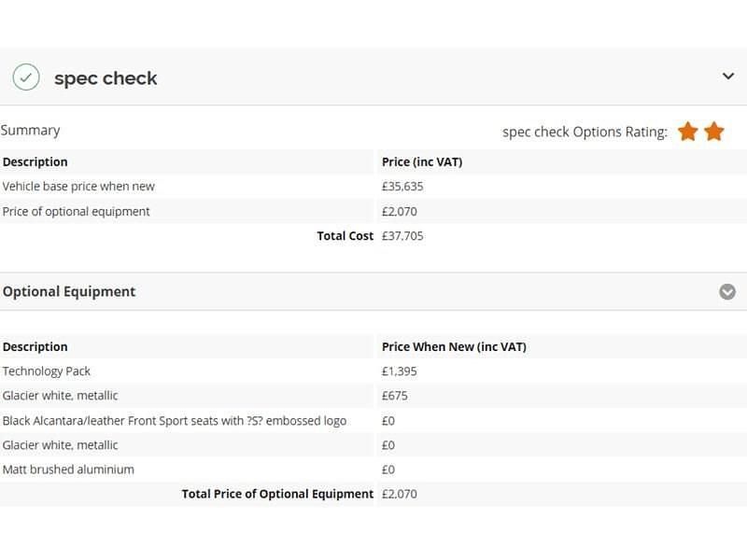
Task: Click the green checkmark circle icon
Action: (x=26, y=77)
